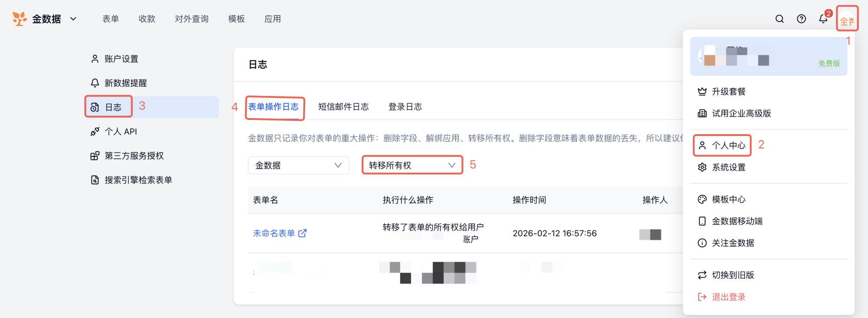Viewport: 868px width, 318px height.
Task: Open external link icon beside 未命名表单
Action: click(x=302, y=233)
